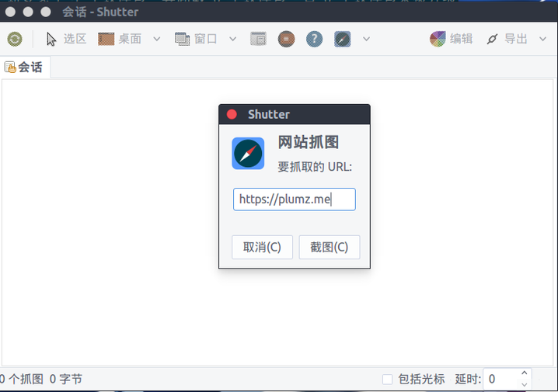Increase the 延时 delay with up arrow
The width and height of the screenshot is (558, 392).
(524, 373)
